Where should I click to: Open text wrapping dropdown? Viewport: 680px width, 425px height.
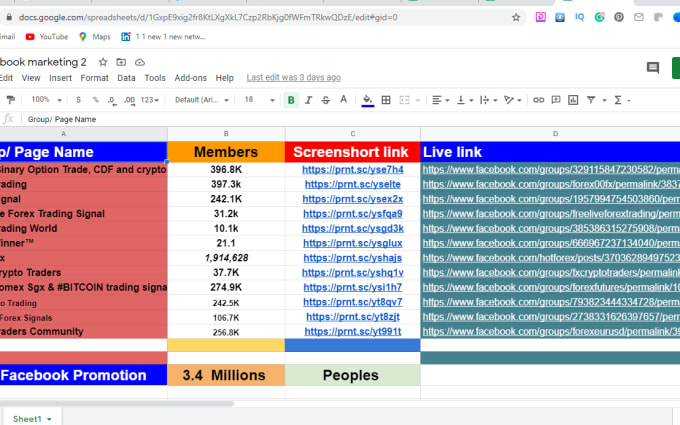coord(488,100)
